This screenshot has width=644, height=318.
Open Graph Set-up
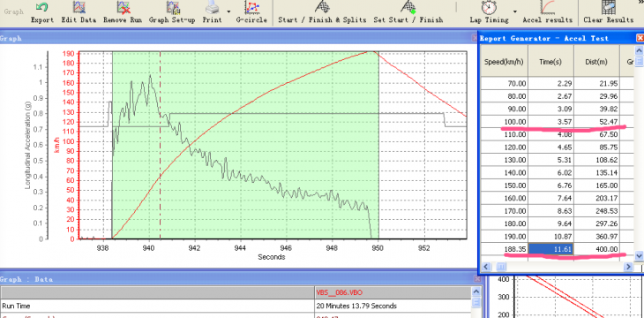(x=172, y=7)
